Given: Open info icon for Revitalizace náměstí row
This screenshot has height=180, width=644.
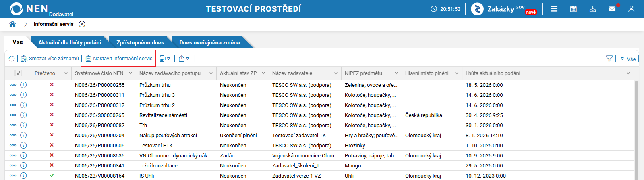Looking at the screenshot, I should pyautogui.click(x=23, y=115).
